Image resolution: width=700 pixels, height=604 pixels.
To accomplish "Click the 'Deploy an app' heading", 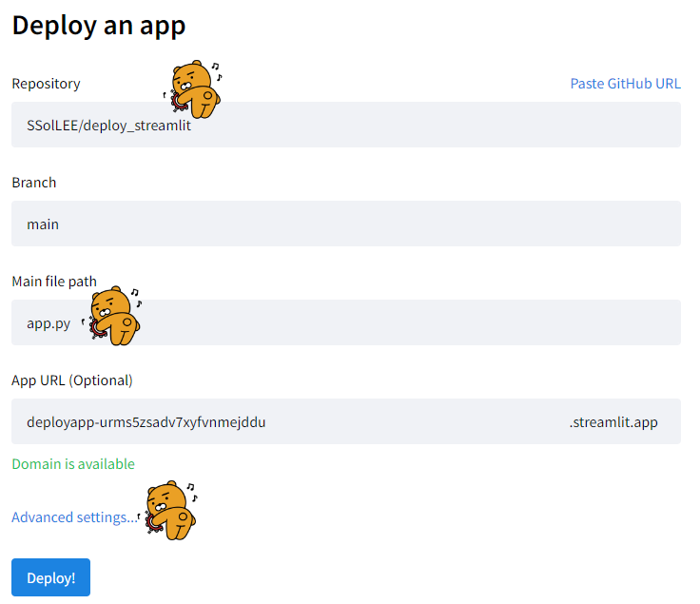I will tap(99, 26).
